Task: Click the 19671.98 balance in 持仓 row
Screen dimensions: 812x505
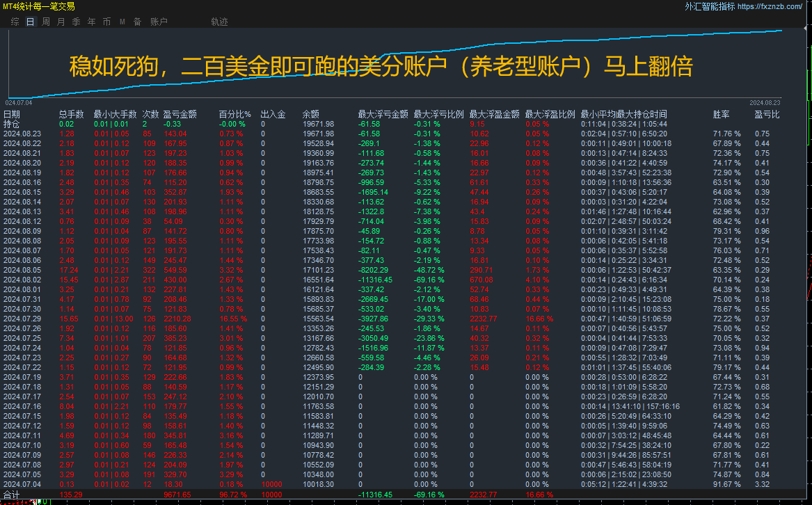Action: (319, 124)
